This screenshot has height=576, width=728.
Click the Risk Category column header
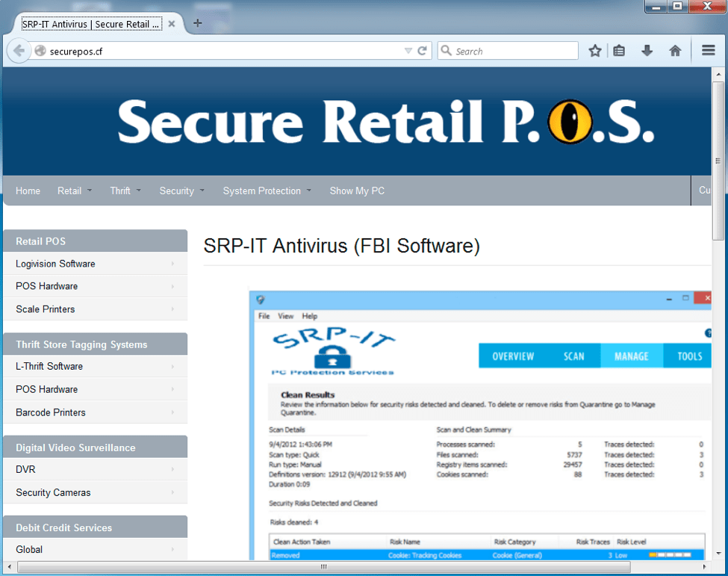coord(515,542)
